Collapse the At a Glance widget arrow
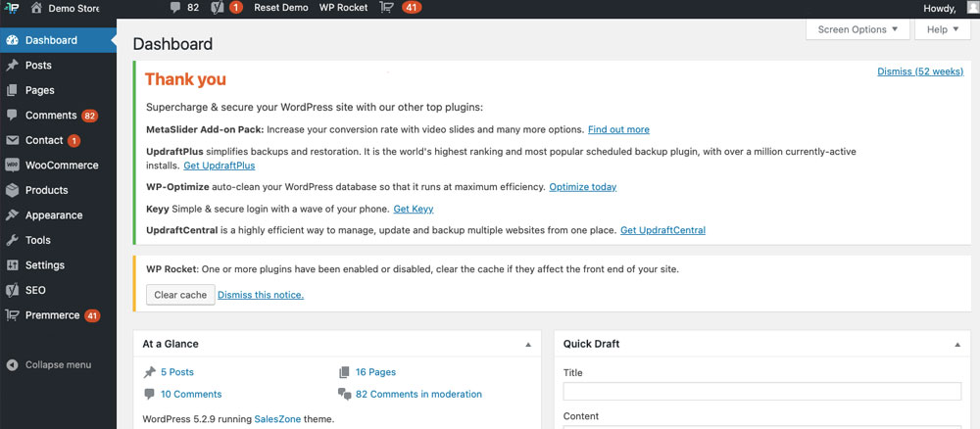Screen dimensions: 980x429 (528, 345)
